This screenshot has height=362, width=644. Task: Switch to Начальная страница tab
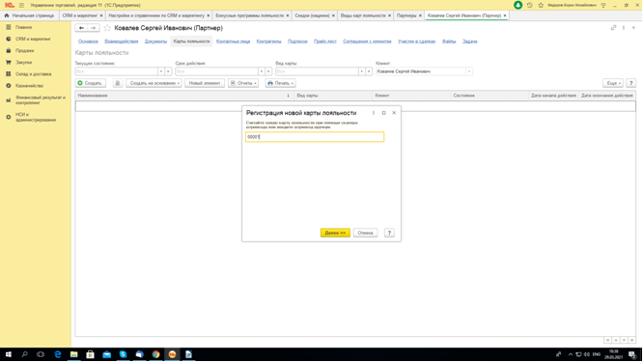[x=29, y=15]
